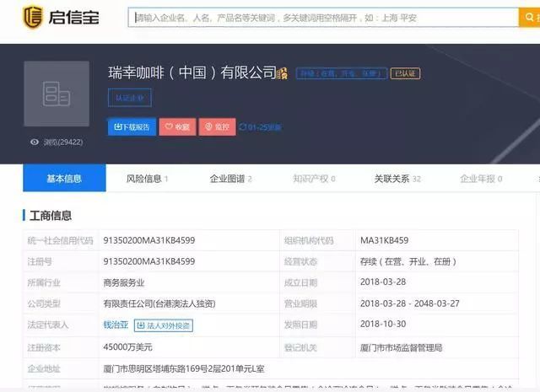540x392 pixels.
Task: Open the 企业图谱 tab
Action: pos(231,179)
